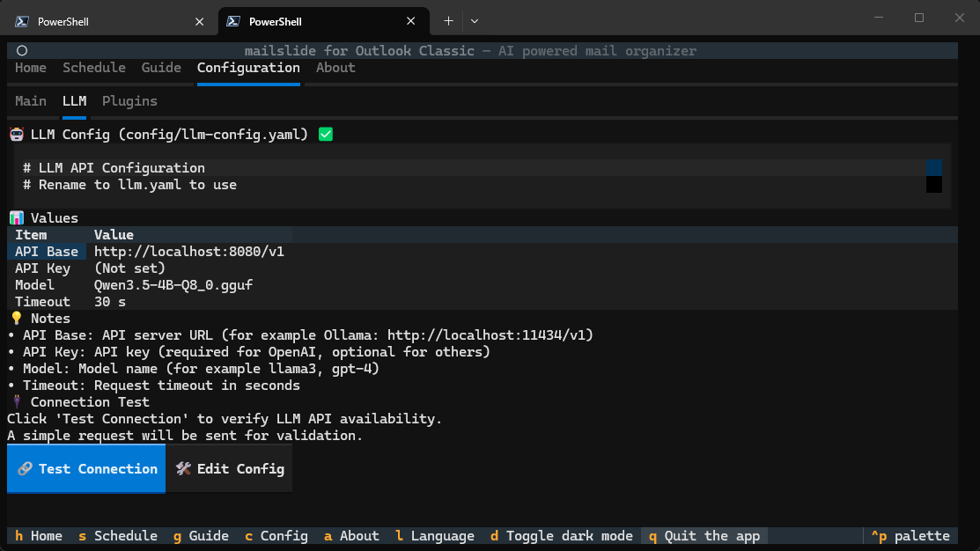Click the Values chart icon

click(x=16, y=218)
